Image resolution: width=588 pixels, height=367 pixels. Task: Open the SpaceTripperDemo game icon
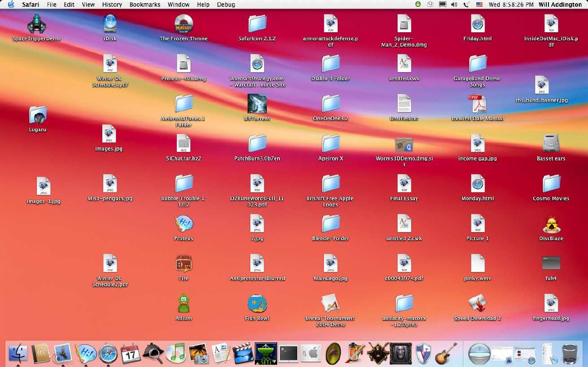click(37, 24)
